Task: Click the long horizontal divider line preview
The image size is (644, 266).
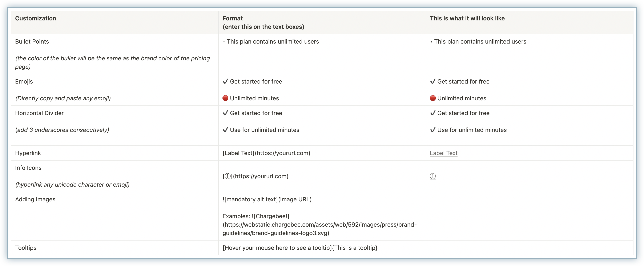Action: [467, 124]
